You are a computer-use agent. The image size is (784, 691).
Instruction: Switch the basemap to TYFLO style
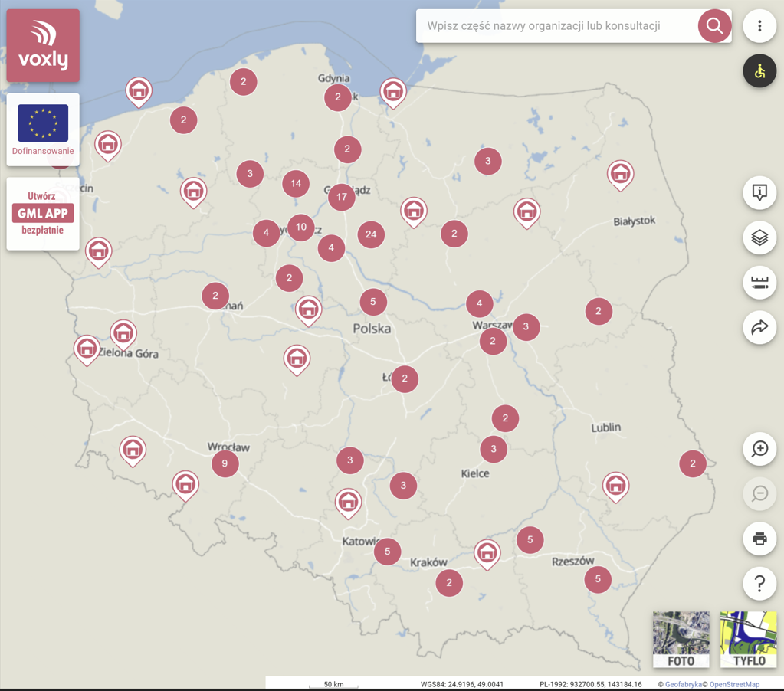click(x=748, y=640)
